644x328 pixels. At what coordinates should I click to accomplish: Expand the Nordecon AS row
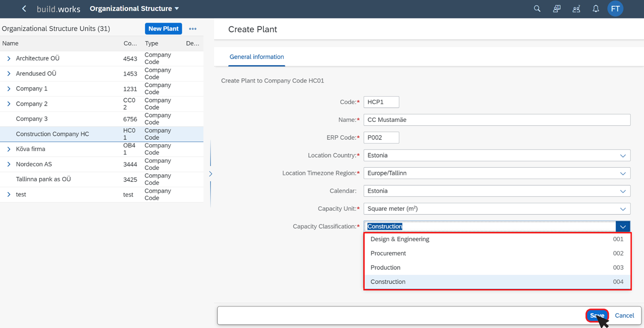9,164
